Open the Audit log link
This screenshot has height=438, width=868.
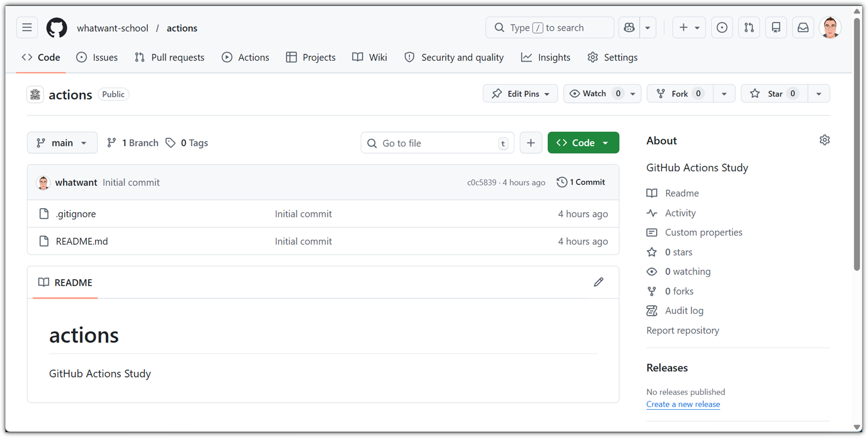(675, 311)
